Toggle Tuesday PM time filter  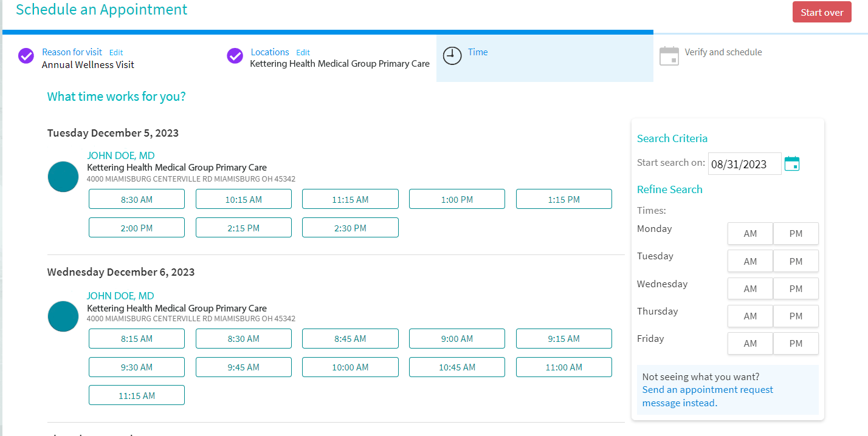796,261
